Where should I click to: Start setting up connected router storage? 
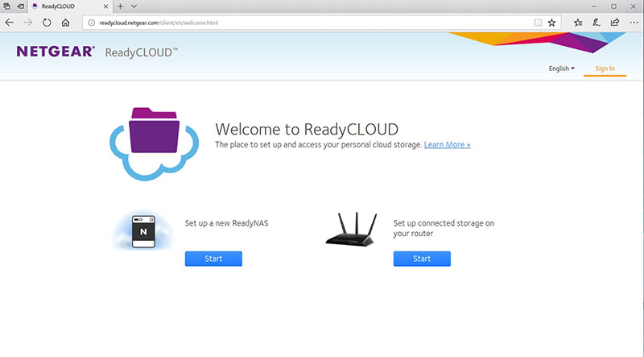point(422,259)
